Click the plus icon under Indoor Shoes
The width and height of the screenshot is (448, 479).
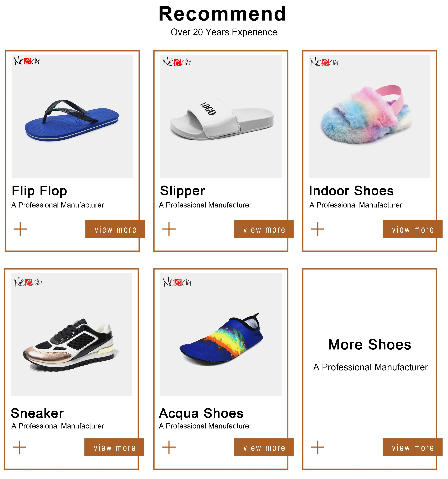point(318,229)
